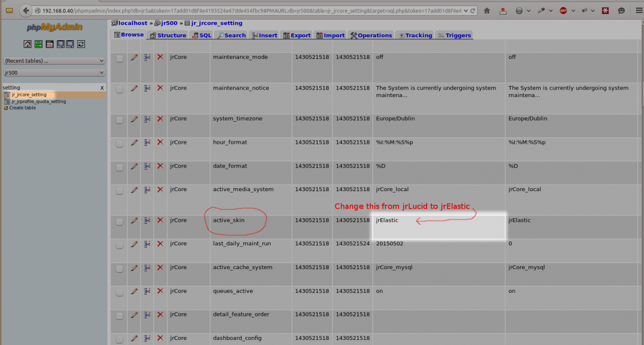Image resolution: width=644 pixels, height=345 pixels.
Task: Open the Adblock Plus ABP icon
Action: [x=563, y=11]
